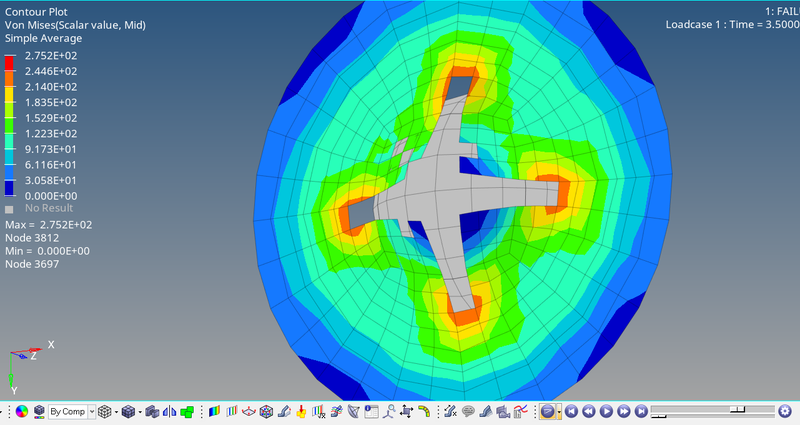Click the dark blue legend swatch
The height and width of the screenshot is (425, 800).
(x=9, y=188)
